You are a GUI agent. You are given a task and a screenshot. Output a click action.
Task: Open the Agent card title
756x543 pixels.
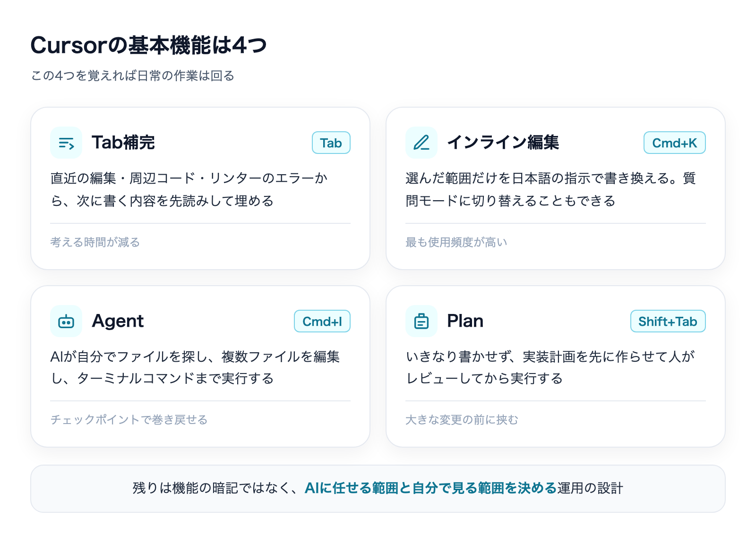click(x=118, y=321)
